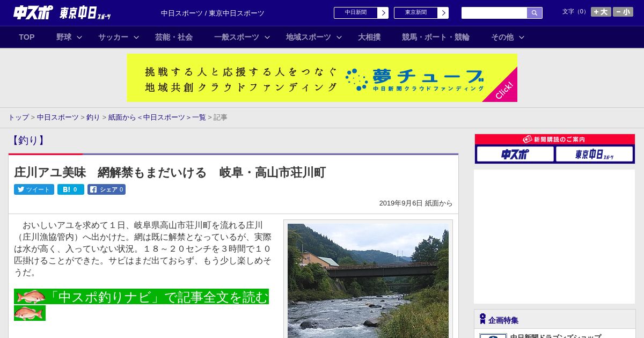Screen dimensions: 644x338
Task: Click the 東京中日スポーツ logo in header
Action: tap(85, 13)
